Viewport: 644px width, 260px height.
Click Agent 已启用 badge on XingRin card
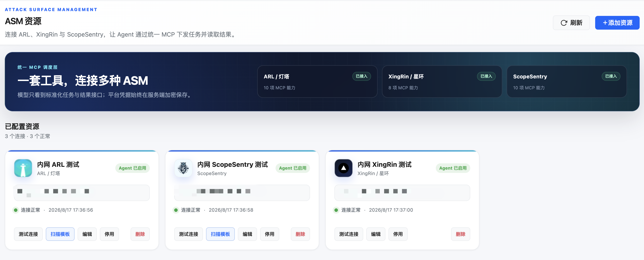[x=453, y=168]
